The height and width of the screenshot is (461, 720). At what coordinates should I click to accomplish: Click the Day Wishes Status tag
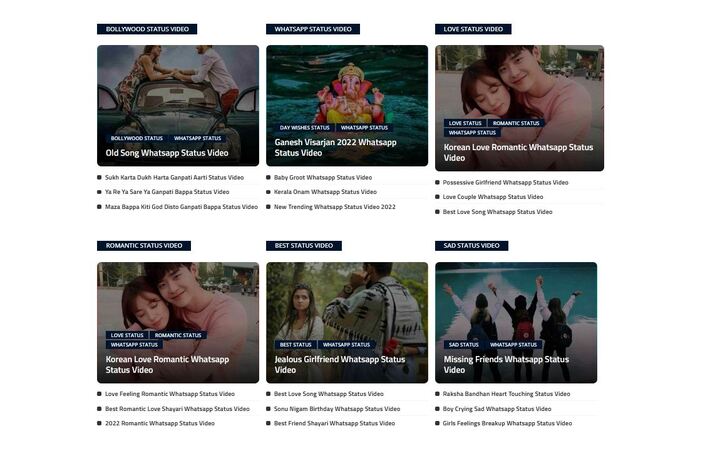[304, 128]
